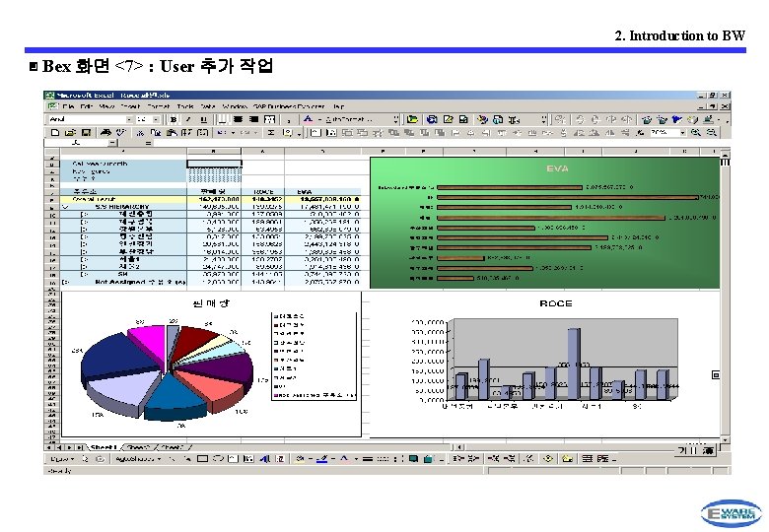The width and height of the screenshot is (769, 532).
Task: Click the Paste clipboard icon
Action: (x=172, y=133)
